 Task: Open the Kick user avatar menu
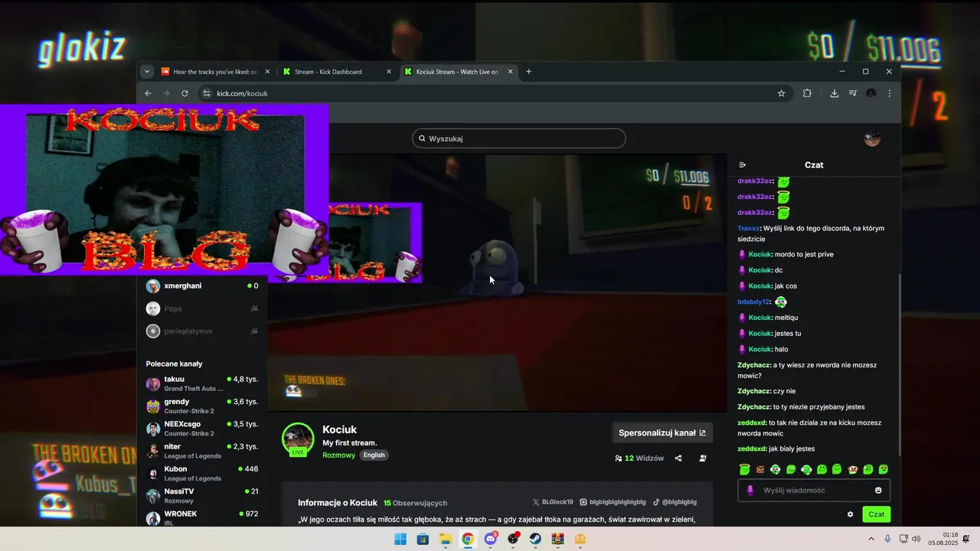coord(872,139)
